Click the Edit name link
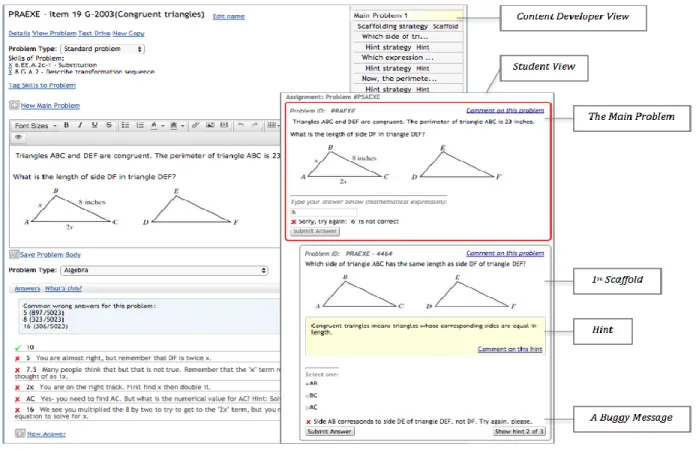The height and width of the screenshot is (450, 696). coord(229,16)
